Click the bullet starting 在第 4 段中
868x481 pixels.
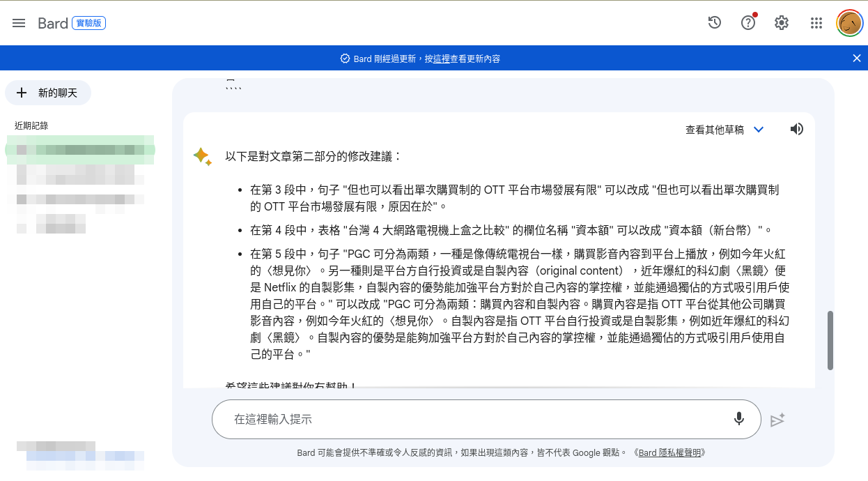(x=511, y=230)
